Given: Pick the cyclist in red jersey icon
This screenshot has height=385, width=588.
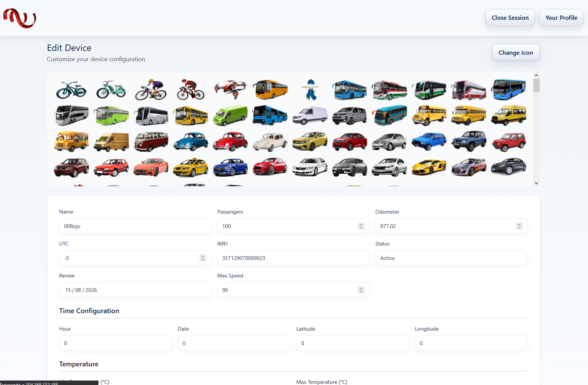Looking at the screenshot, I should coord(190,90).
